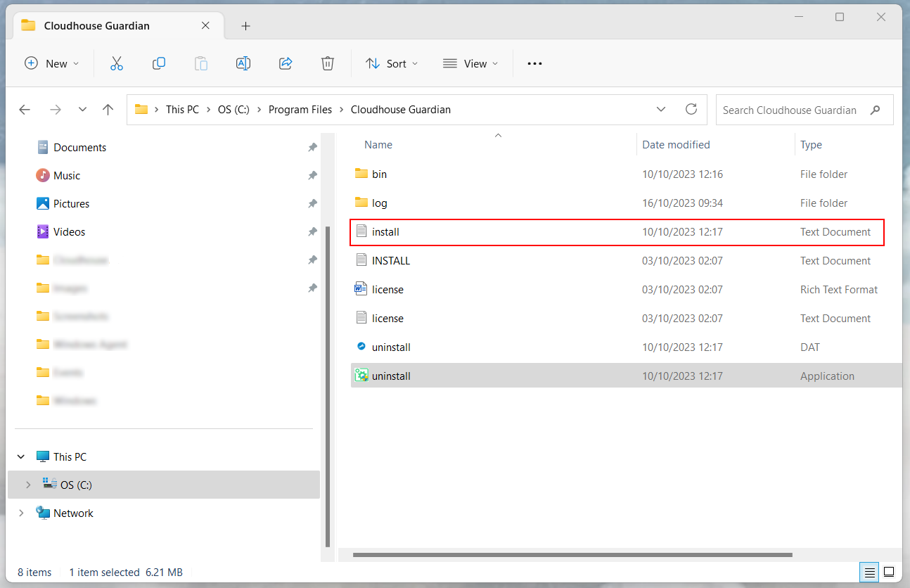Image resolution: width=910 pixels, height=588 pixels.
Task: Click the Cut scissors icon in the toolbar
Action: (x=117, y=63)
